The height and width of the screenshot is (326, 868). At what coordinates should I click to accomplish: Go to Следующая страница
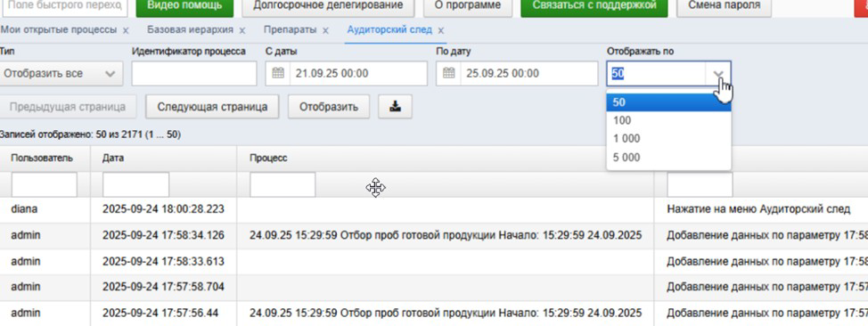213,106
